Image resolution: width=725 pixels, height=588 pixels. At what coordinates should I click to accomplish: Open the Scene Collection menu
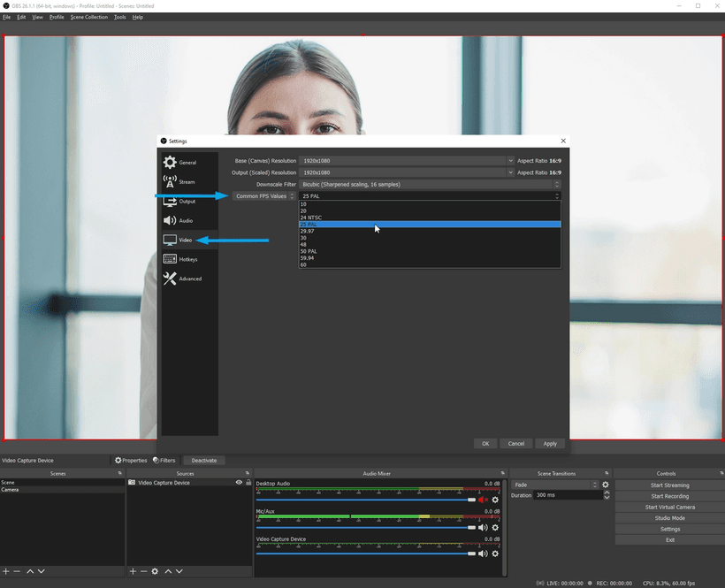click(x=88, y=16)
